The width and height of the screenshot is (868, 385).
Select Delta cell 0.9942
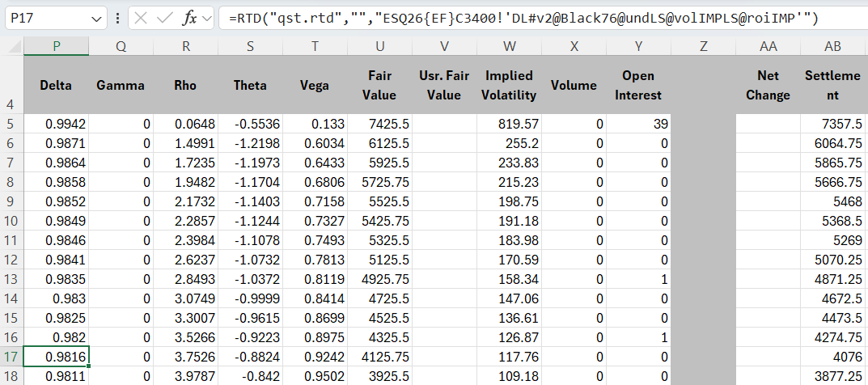point(56,124)
